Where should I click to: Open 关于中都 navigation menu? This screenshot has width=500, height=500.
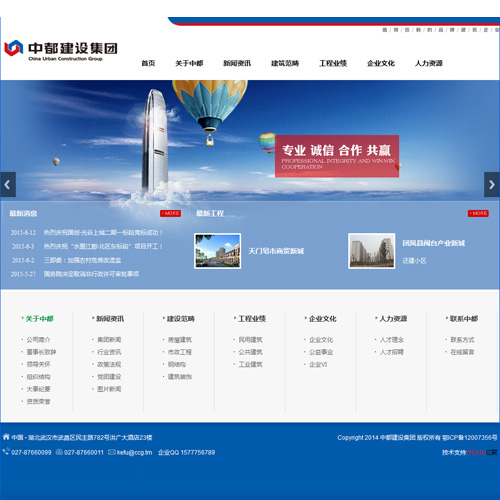point(189,63)
